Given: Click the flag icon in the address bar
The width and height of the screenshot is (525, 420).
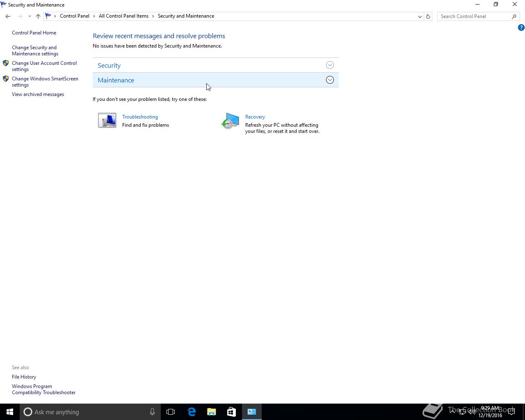Looking at the screenshot, I should [48, 16].
